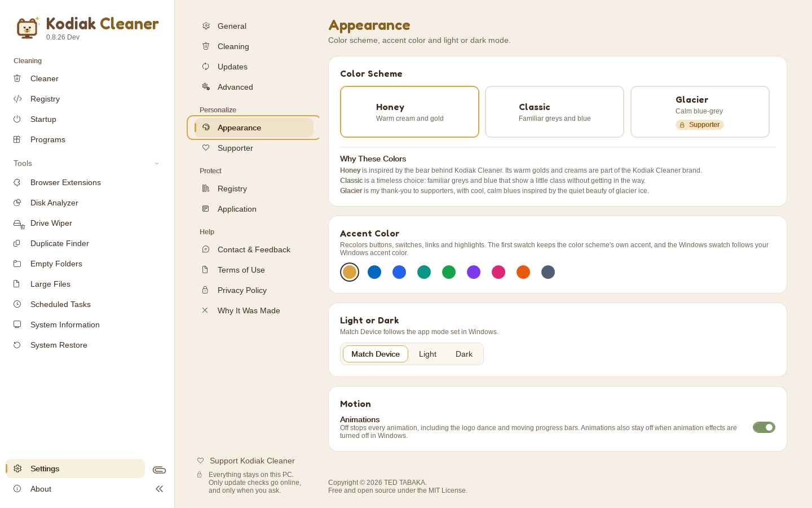Pick the purple accent color swatch
Image resolution: width=812 pixels, height=508 pixels.
(x=474, y=272)
